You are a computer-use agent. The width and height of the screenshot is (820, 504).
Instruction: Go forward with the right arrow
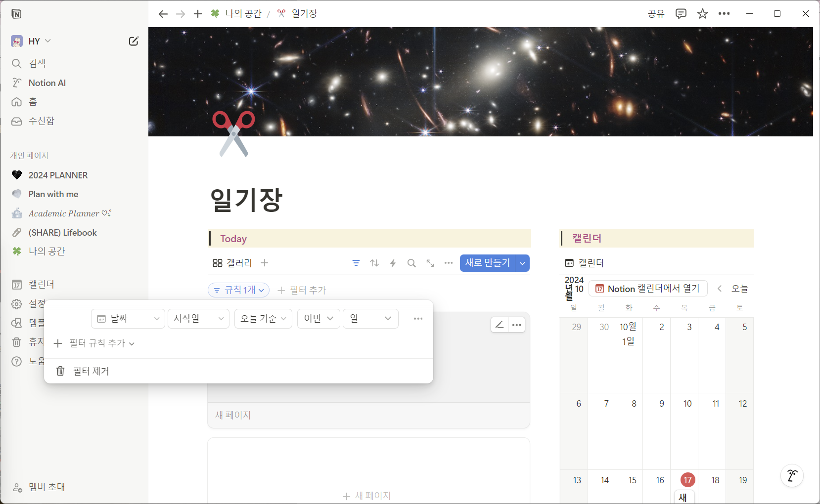[181, 14]
